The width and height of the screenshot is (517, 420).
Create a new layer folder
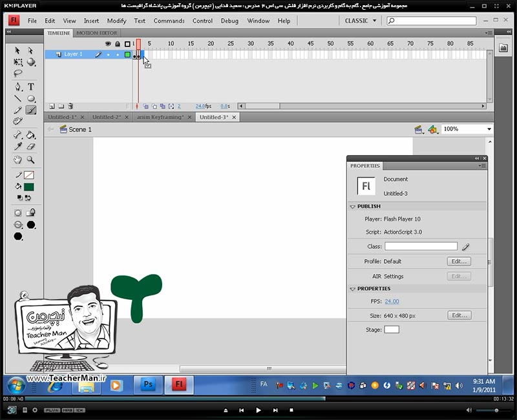61,106
